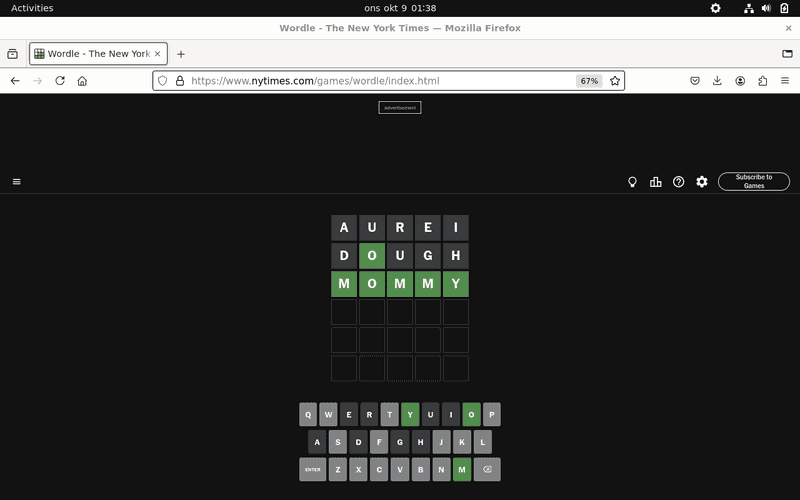Select the Wordle - The New York tab

(x=98, y=54)
